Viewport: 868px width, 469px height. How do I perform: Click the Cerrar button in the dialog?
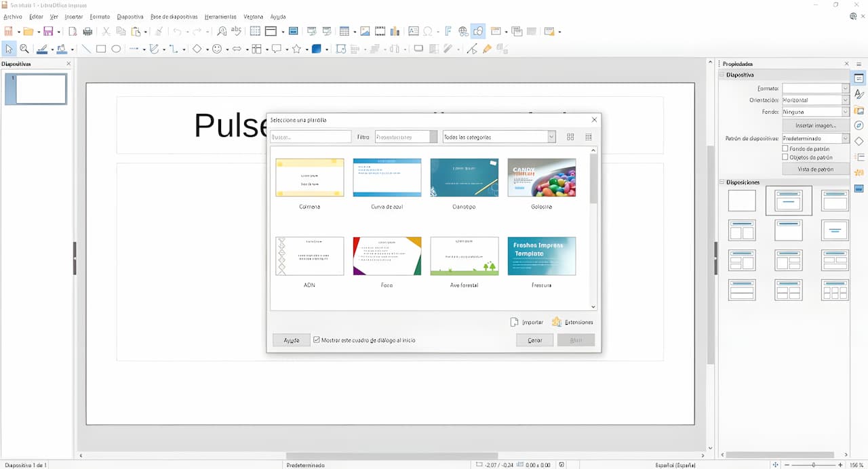point(534,340)
